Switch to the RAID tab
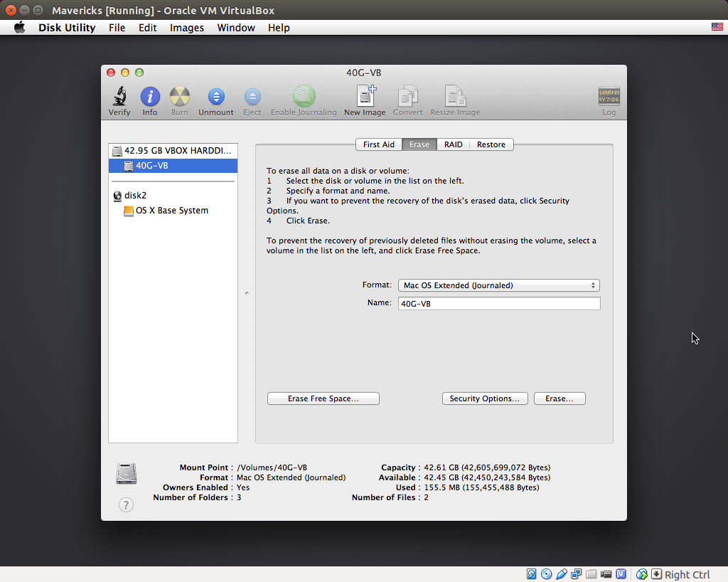The height and width of the screenshot is (582, 728). click(x=453, y=144)
